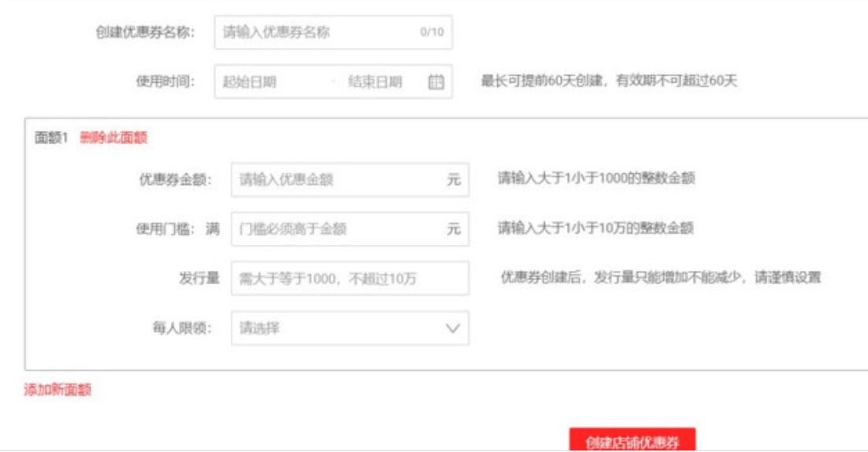
Task: Click the 创建优惠券名称 label
Action: tap(145, 32)
